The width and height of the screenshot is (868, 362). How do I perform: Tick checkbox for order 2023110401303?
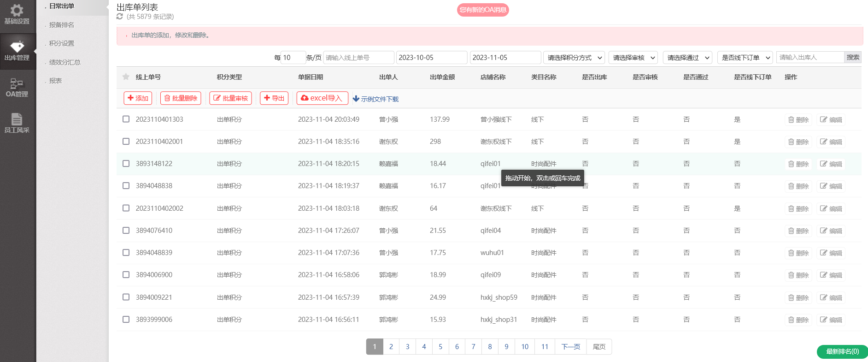126,119
